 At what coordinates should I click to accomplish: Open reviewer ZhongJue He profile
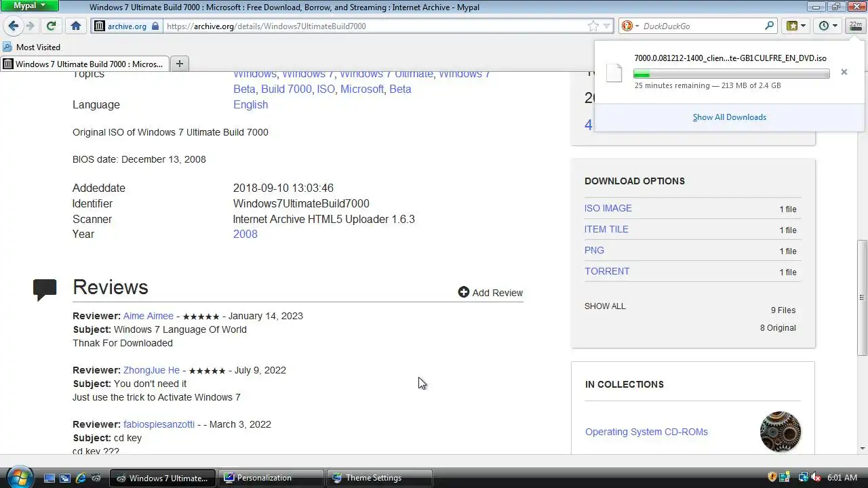pyautogui.click(x=151, y=370)
